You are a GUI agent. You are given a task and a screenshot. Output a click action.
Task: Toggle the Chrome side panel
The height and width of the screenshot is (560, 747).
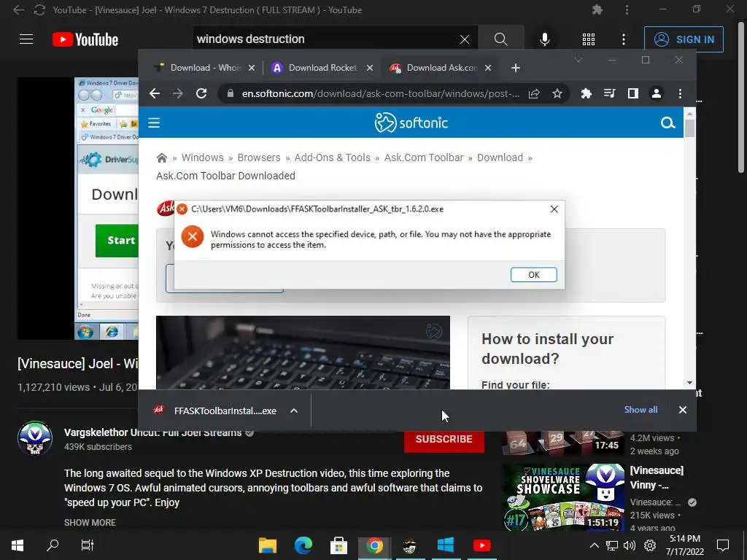pos(632,94)
